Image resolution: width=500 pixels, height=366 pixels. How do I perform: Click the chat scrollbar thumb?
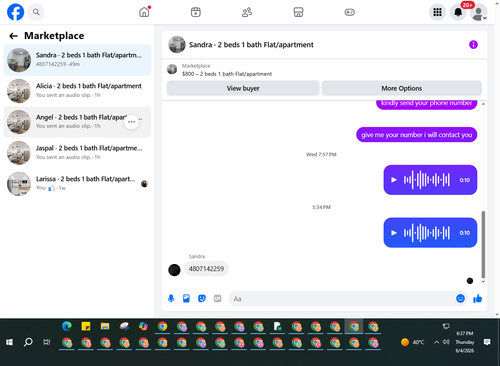483,244
